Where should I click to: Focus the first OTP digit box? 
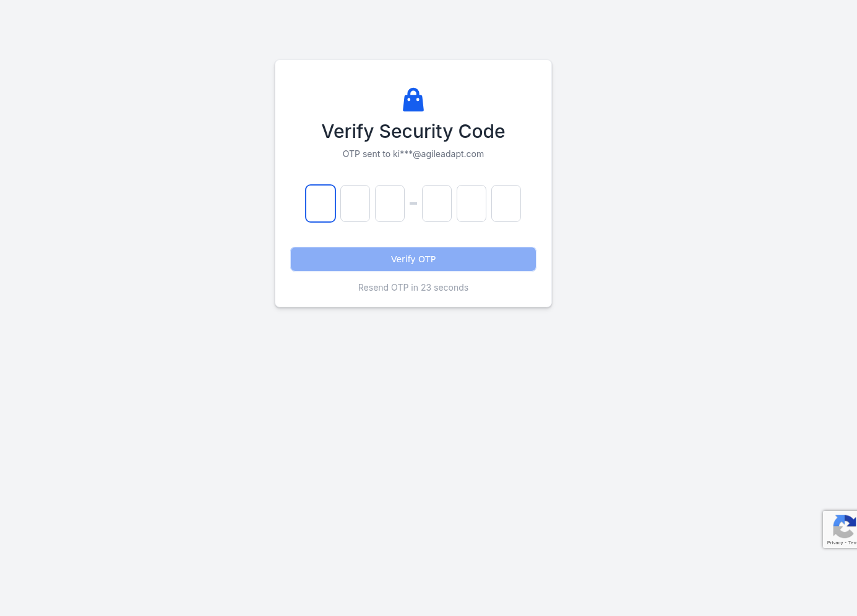point(321,203)
